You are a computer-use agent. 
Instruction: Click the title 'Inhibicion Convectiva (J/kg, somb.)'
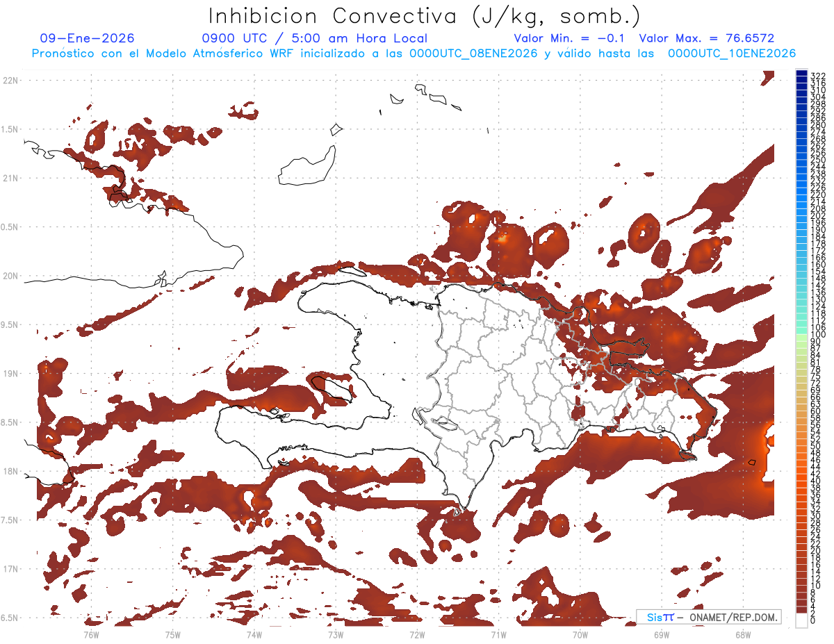point(424,16)
